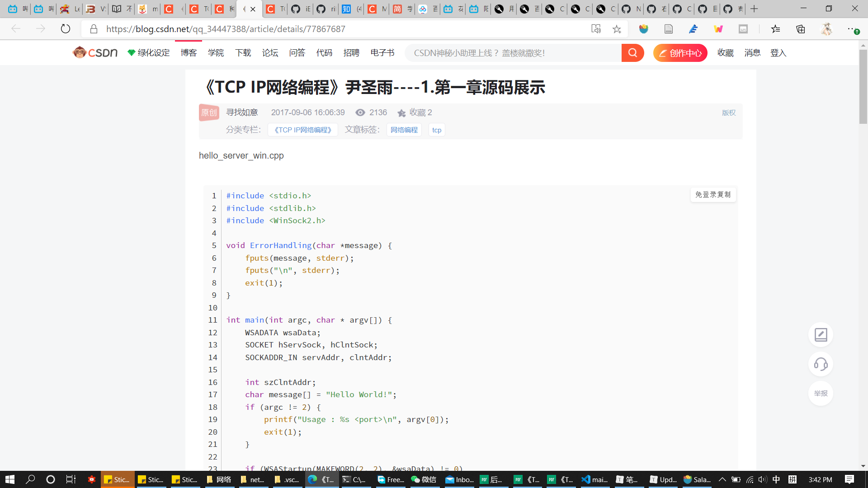Click the CSDN logo
This screenshot has height=488, width=868.
[95, 52]
